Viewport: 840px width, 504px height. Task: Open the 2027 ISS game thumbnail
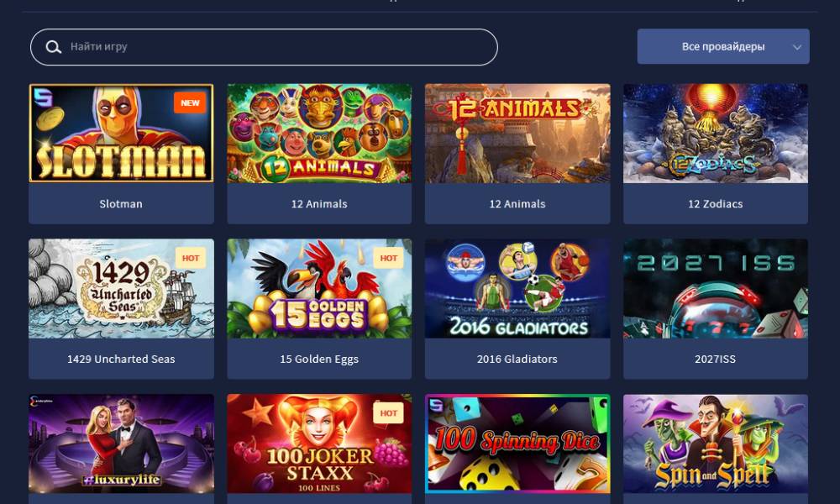(715, 289)
